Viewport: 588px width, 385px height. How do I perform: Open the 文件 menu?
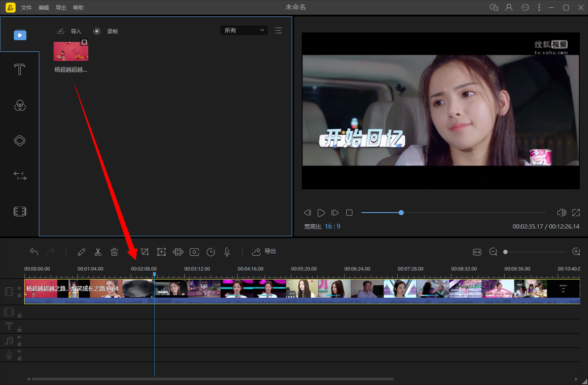26,8
